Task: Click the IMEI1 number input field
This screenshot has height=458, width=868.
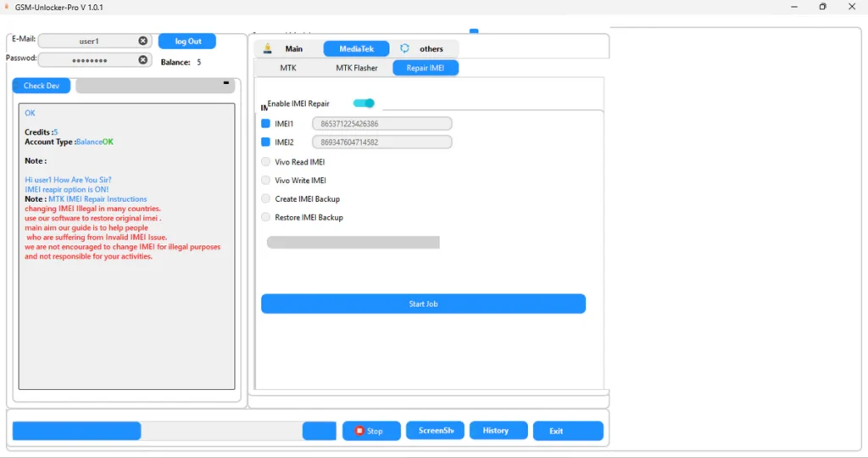Action: pos(381,124)
